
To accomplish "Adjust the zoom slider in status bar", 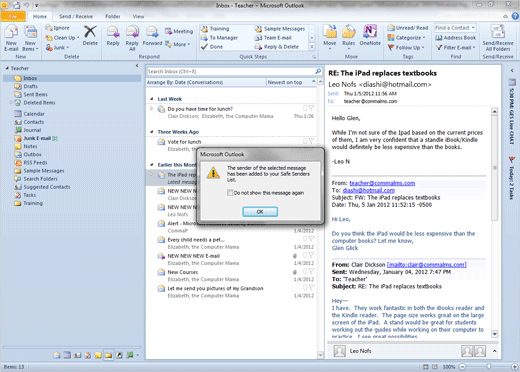I will [x=488, y=367].
